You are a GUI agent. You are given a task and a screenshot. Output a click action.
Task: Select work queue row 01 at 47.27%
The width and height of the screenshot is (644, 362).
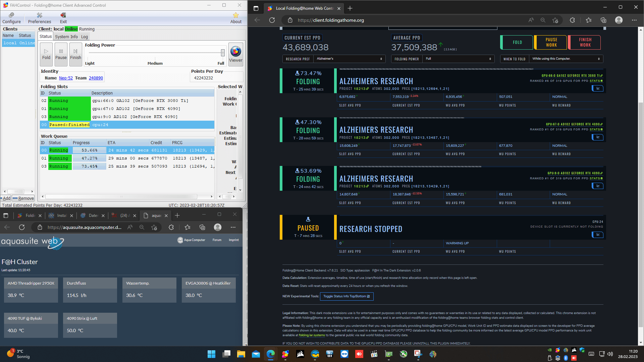127,158
